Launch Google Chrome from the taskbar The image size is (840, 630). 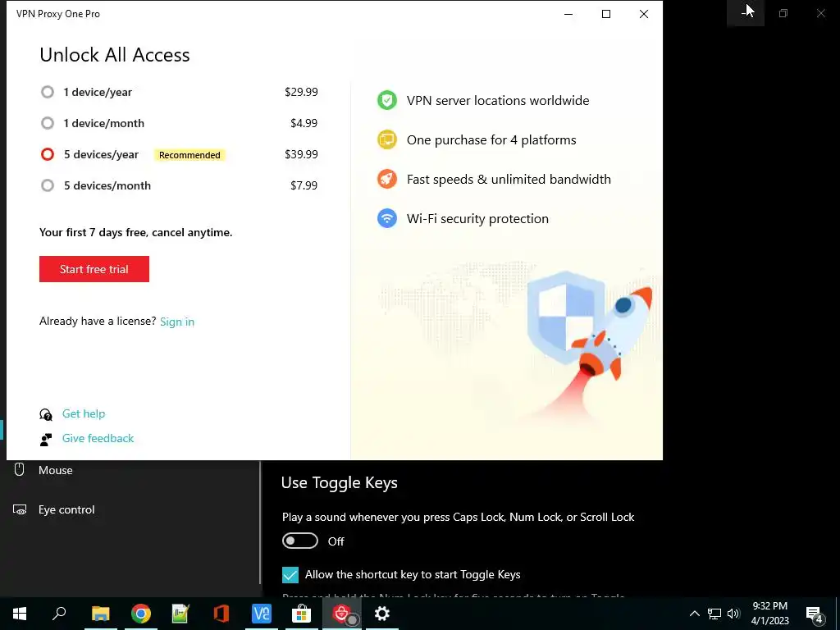(141, 614)
